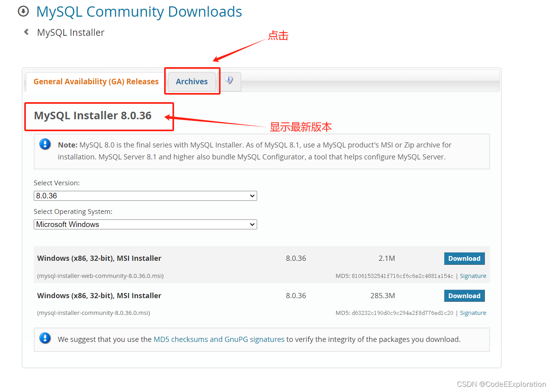Click installer title in the 285.3M row
This screenshot has height=392, width=552.
click(99, 296)
